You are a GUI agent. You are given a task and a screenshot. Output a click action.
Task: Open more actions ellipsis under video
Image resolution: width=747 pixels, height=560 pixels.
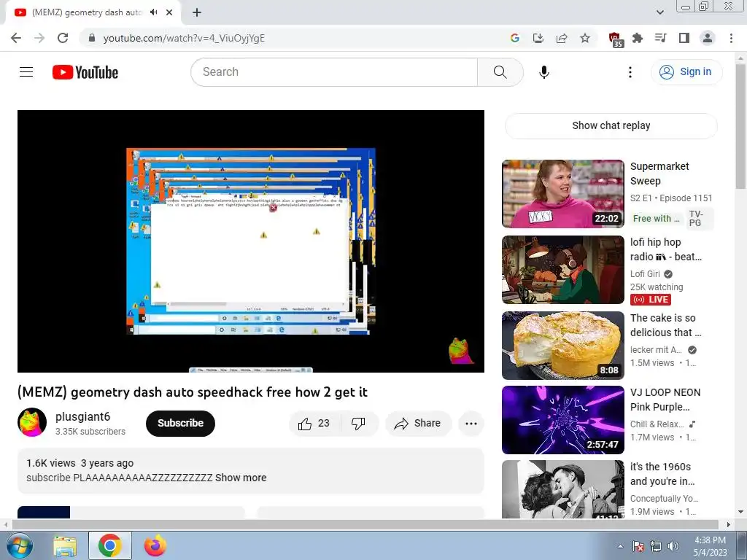point(471,424)
